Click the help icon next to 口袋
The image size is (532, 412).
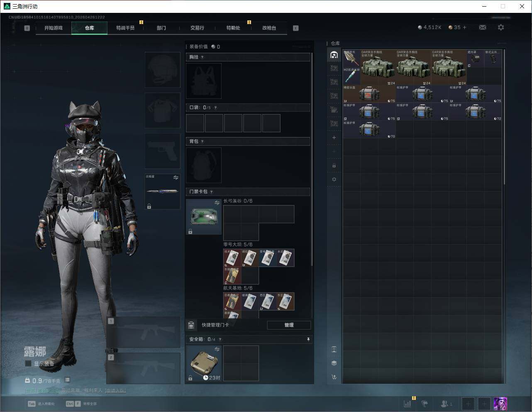coord(215,108)
